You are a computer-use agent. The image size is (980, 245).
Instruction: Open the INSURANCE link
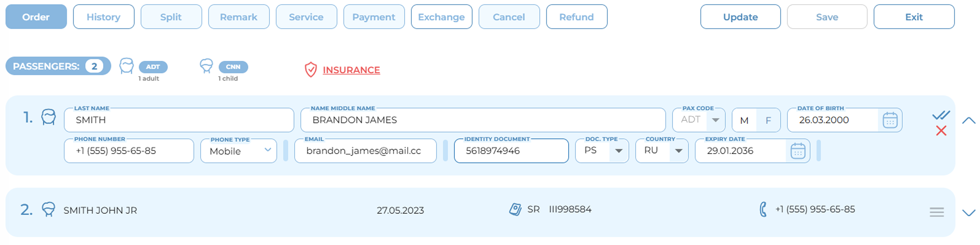click(351, 70)
